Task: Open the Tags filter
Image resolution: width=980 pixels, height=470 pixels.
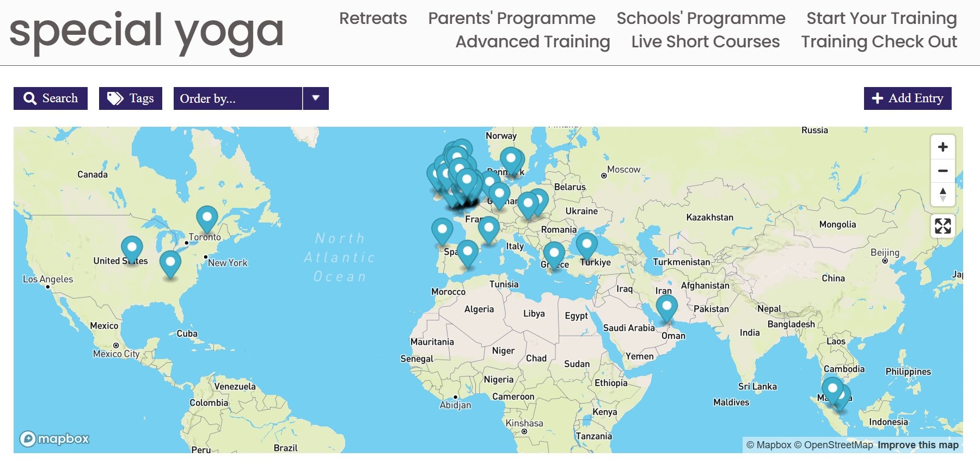Action: 131,98
